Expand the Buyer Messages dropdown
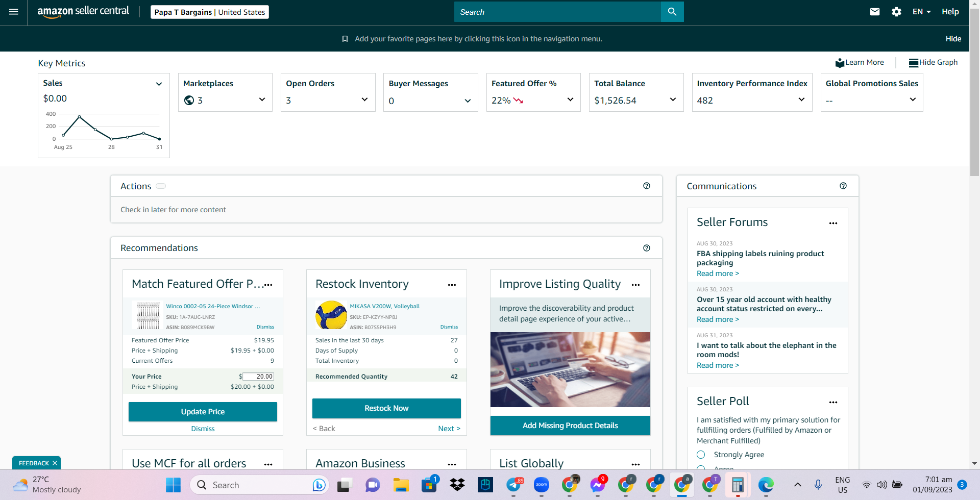 [468, 101]
